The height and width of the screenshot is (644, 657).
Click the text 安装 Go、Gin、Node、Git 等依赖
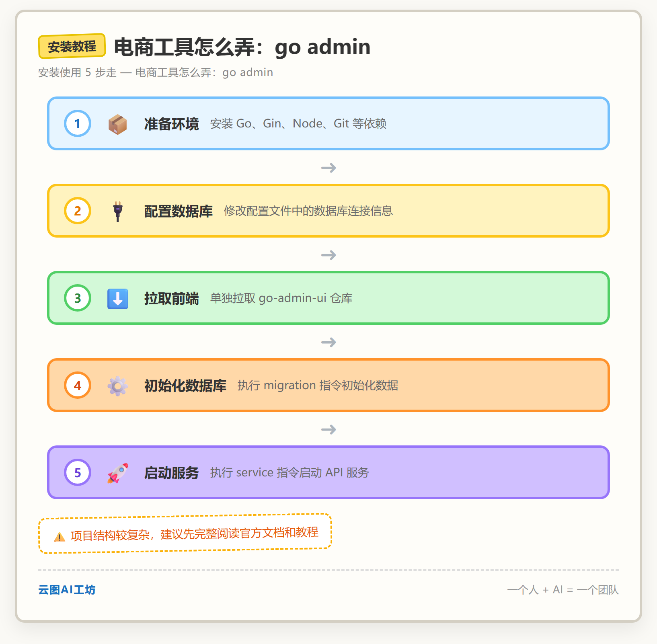click(x=298, y=123)
